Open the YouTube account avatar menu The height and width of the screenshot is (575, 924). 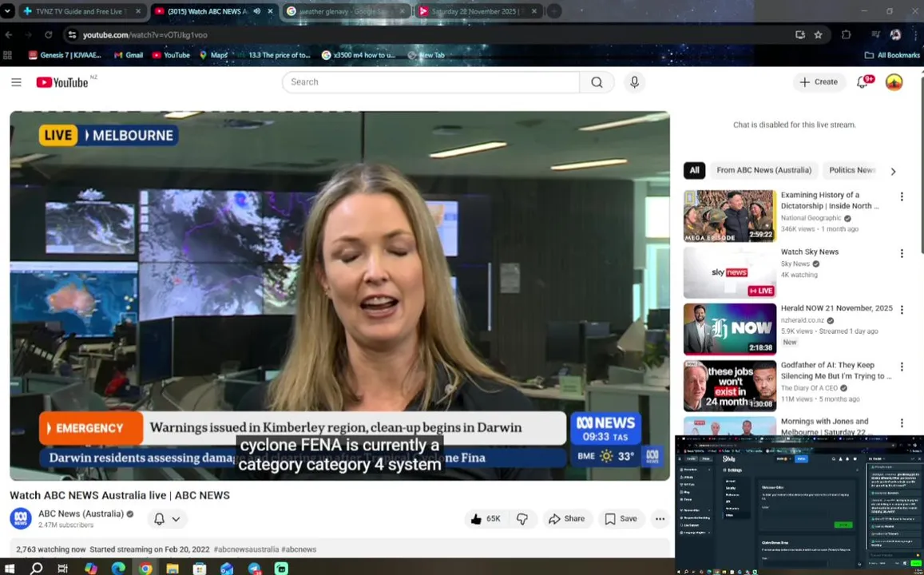pyautogui.click(x=894, y=82)
